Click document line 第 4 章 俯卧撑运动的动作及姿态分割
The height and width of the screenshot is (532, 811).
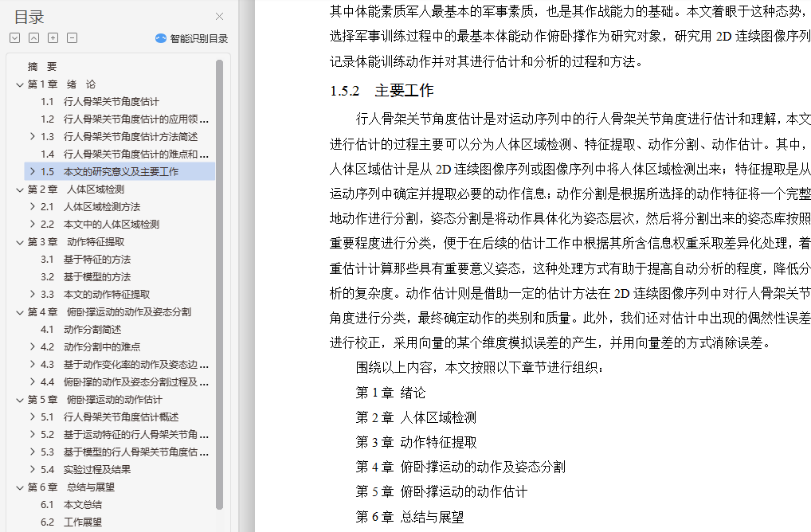(460, 467)
